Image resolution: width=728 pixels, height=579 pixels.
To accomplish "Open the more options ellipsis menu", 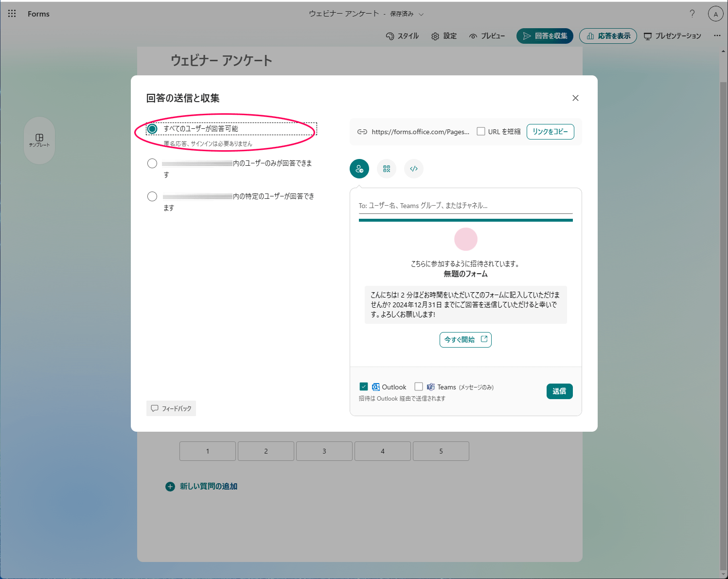I will (x=717, y=35).
